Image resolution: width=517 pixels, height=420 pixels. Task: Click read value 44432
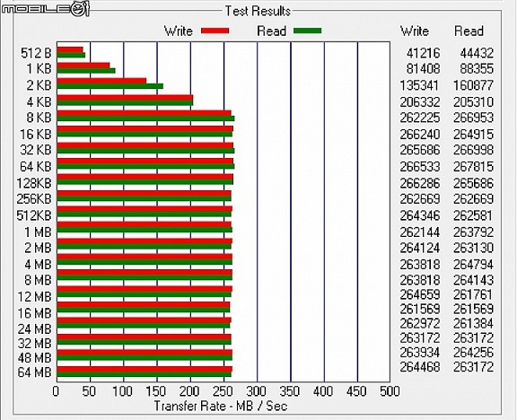pos(477,53)
